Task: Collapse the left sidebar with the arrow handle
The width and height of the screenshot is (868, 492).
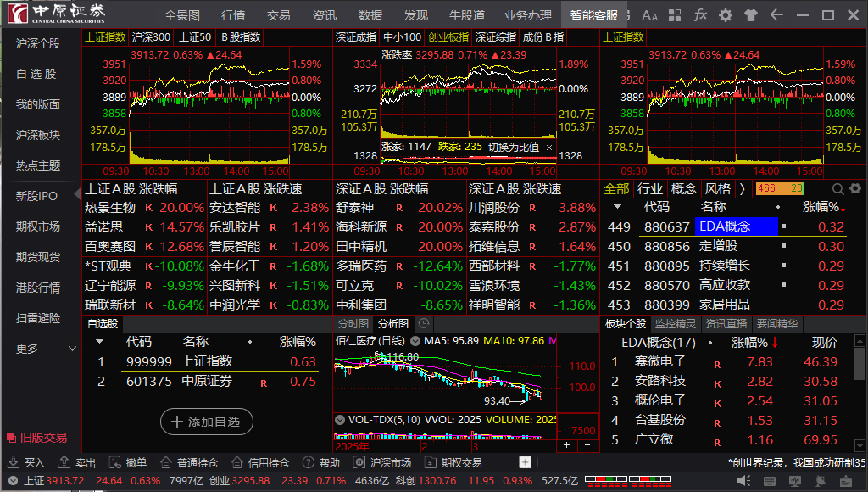Action: [x=77, y=195]
